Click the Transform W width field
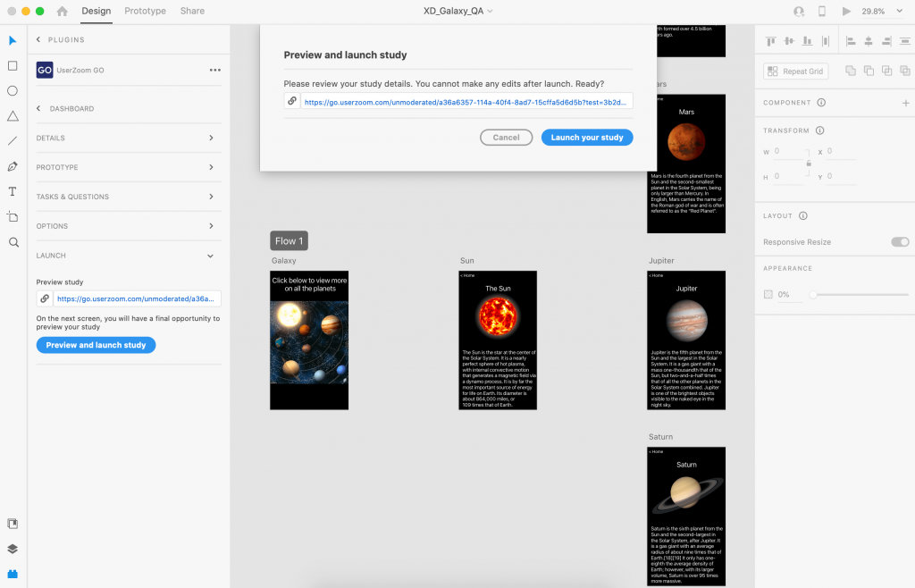 (788, 152)
